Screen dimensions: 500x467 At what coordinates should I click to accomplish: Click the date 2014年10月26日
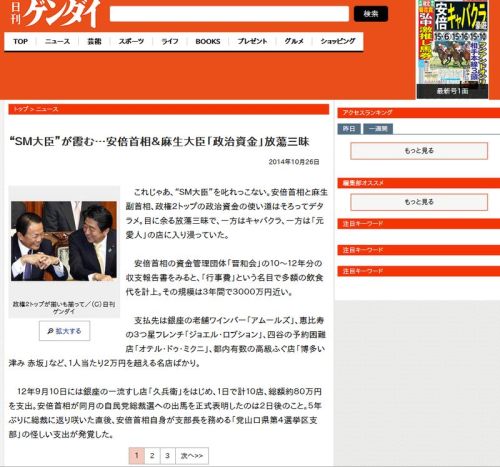pos(294,162)
